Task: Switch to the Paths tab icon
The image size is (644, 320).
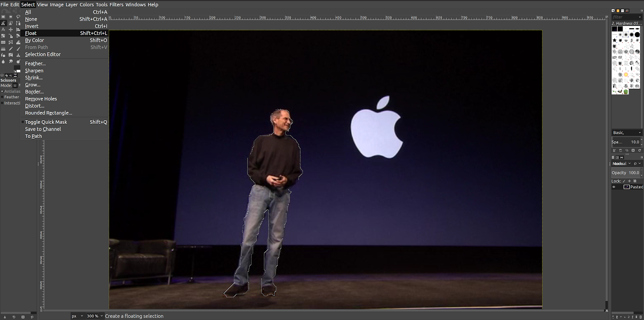Action: click(x=622, y=158)
